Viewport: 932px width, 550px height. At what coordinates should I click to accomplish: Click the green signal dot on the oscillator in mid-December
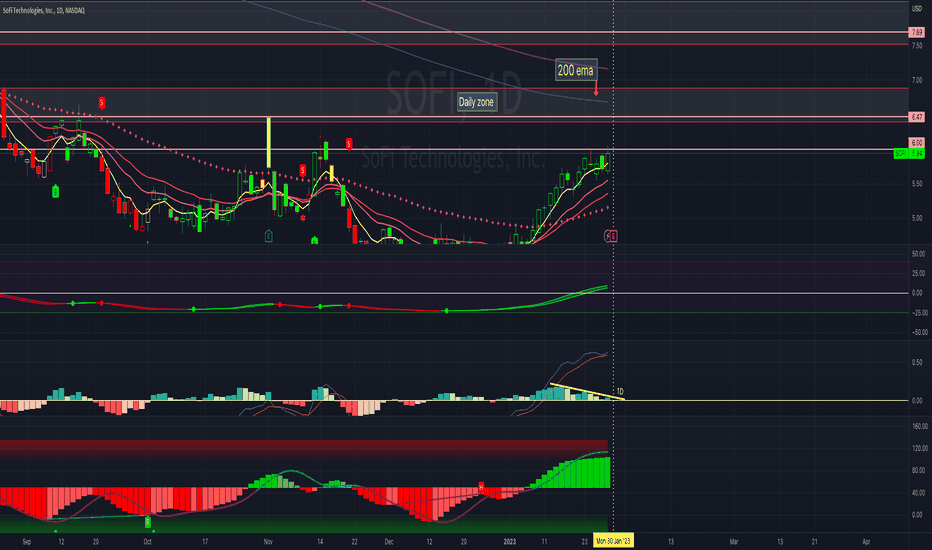(446, 311)
